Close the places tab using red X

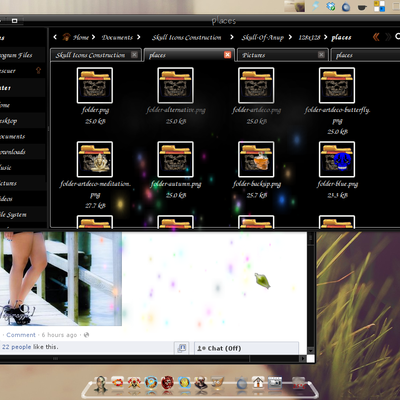[227, 55]
